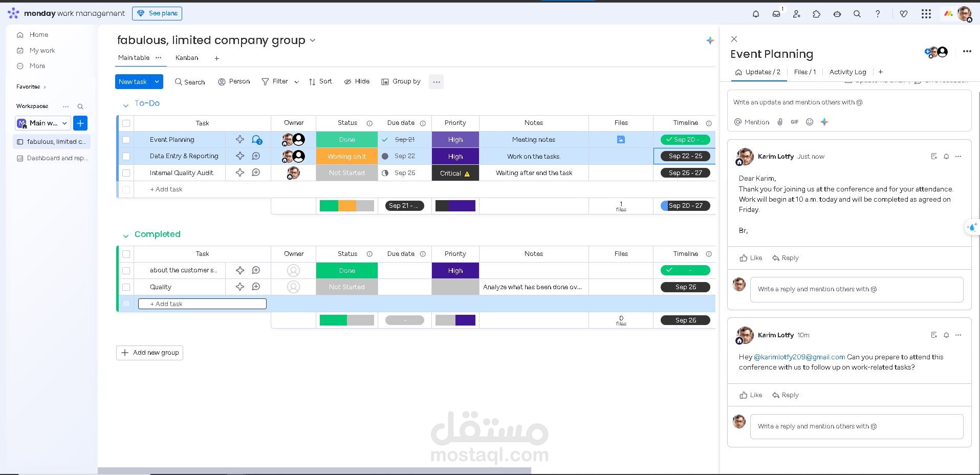The image size is (980, 475).
Task: Open the New task dropdown arrow
Action: 157,81
